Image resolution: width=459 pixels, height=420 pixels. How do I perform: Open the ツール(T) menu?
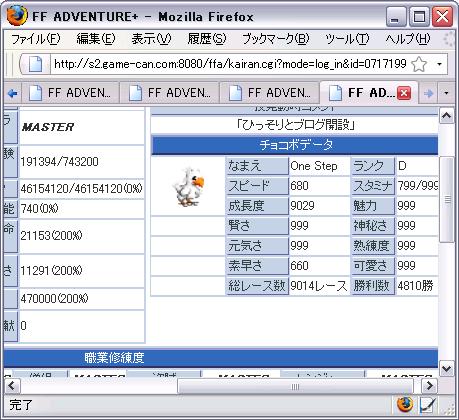(347, 39)
